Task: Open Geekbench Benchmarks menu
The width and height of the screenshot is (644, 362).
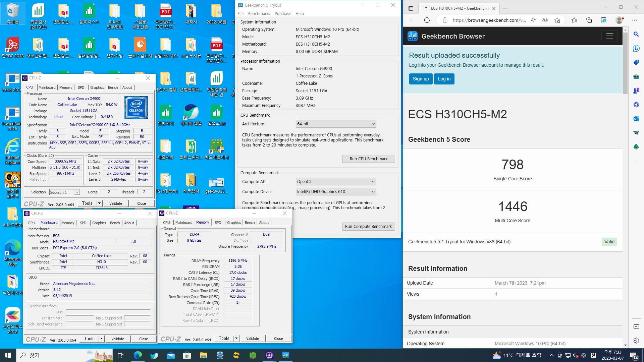Action: coord(259,14)
